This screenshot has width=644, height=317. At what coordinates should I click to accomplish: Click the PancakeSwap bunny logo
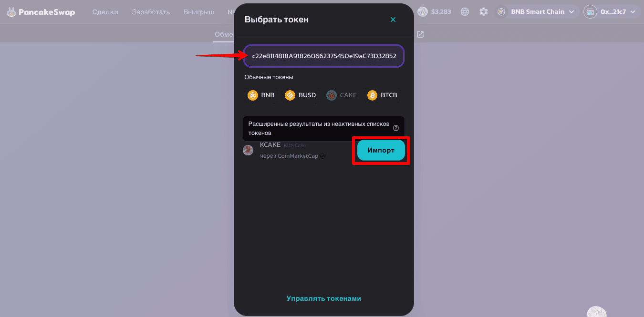[11, 12]
